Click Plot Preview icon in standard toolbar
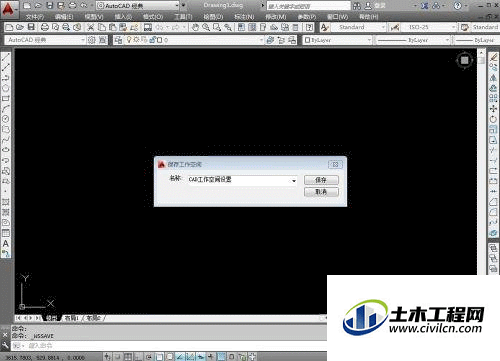The height and width of the screenshot is (361, 500). tap(56, 27)
